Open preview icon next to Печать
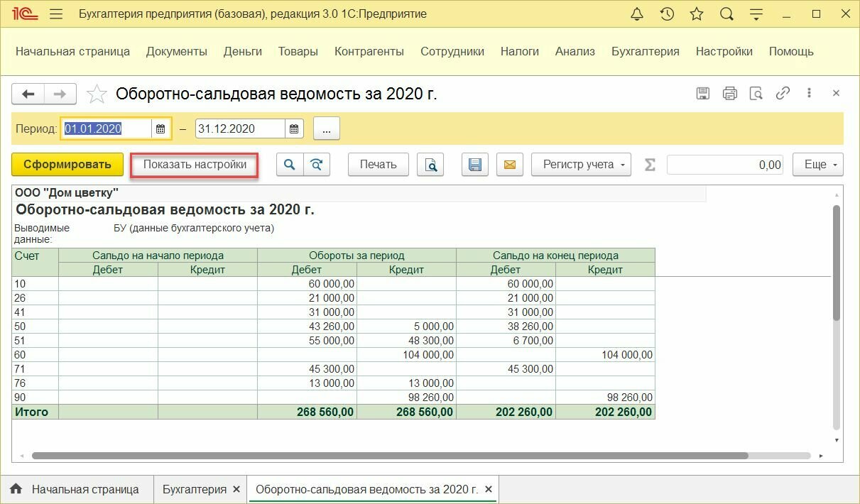The height and width of the screenshot is (504, 860). pyautogui.click(x=430, y=165)
